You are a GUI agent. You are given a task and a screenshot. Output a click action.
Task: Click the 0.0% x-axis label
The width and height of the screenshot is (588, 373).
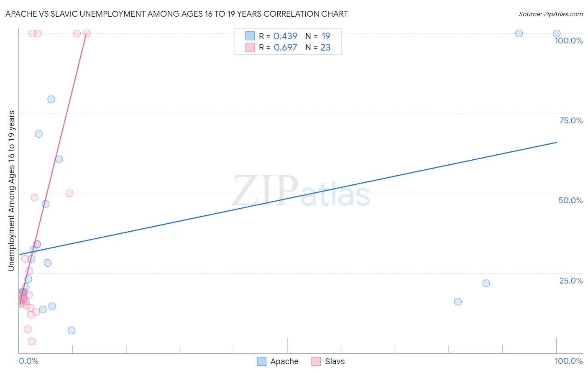(28, 361)
